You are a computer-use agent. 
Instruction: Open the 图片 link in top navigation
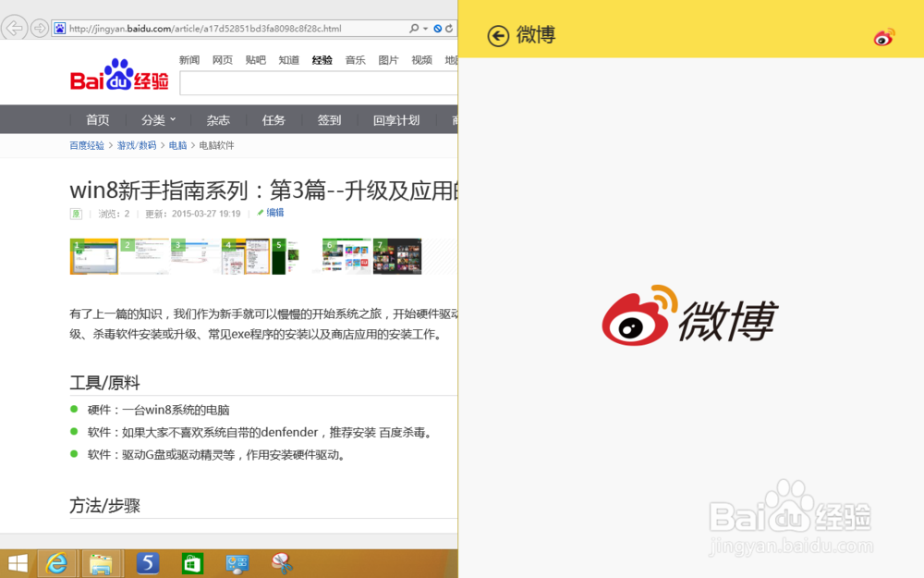coord(388,60)
